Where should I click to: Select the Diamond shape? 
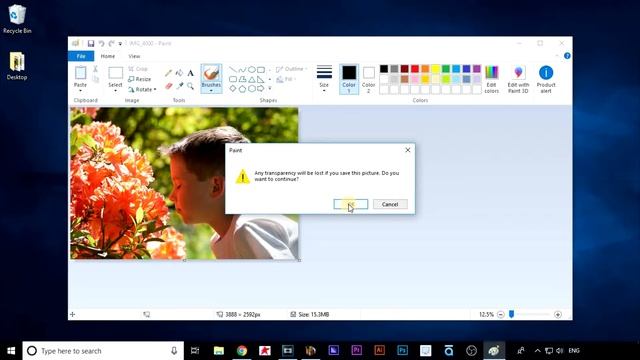[233, 89]
